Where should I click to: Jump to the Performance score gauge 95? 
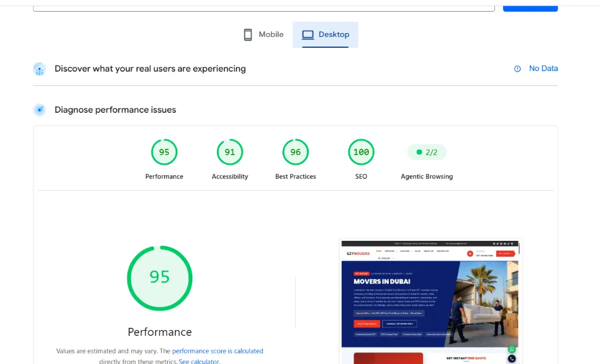point(164,152)
